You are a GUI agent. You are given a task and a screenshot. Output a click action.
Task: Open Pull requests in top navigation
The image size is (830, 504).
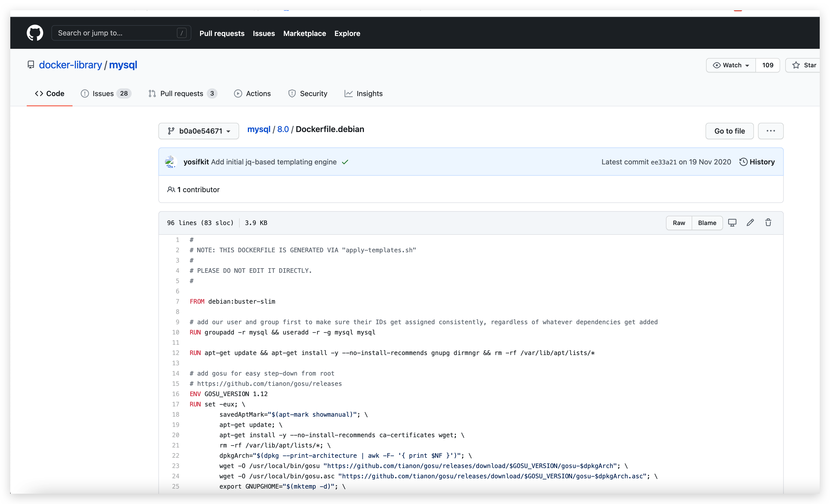(x=222, y=33)
